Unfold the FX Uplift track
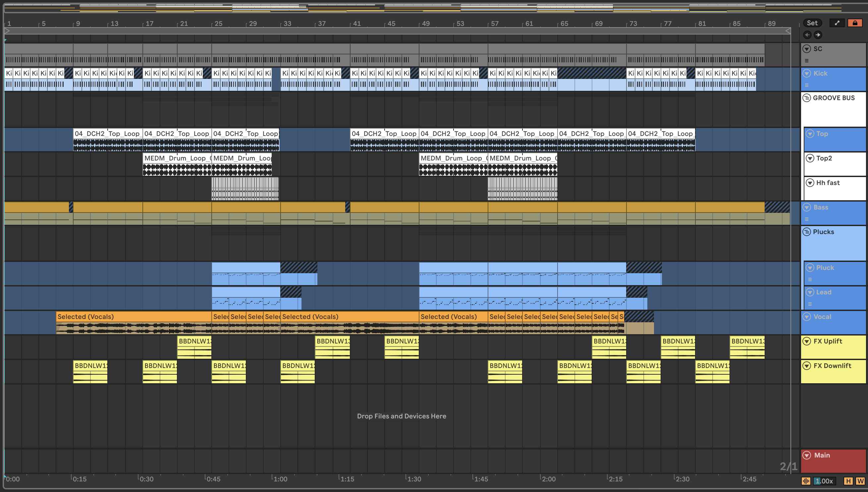This screenshot has width=868, height=492. (x=807, y=341)
